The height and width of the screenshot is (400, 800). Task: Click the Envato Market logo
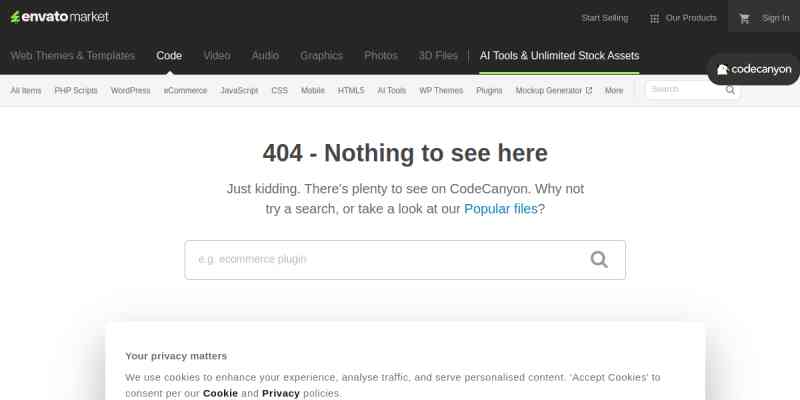click(60, 17)
